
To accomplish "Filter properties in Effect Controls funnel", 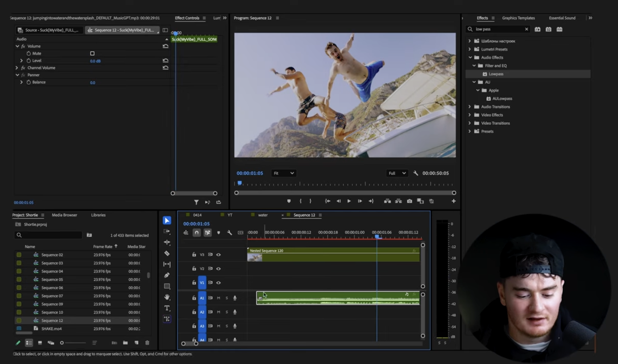I will pyautogui.click(x=196, y=202).
